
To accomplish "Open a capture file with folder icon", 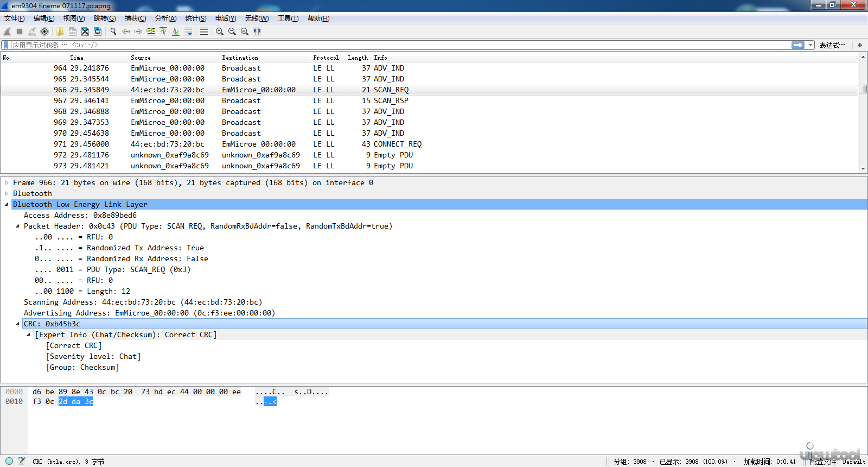I will (x=60, y=31).
